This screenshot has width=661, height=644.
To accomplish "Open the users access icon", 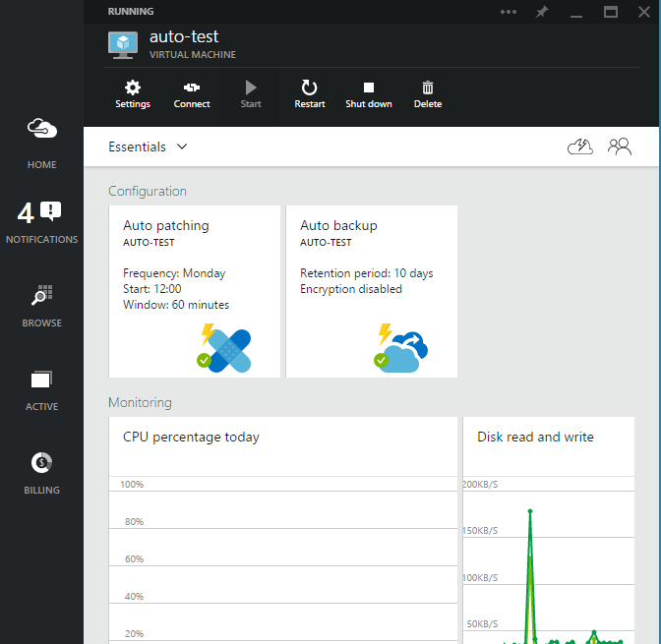I will (619, 147).
